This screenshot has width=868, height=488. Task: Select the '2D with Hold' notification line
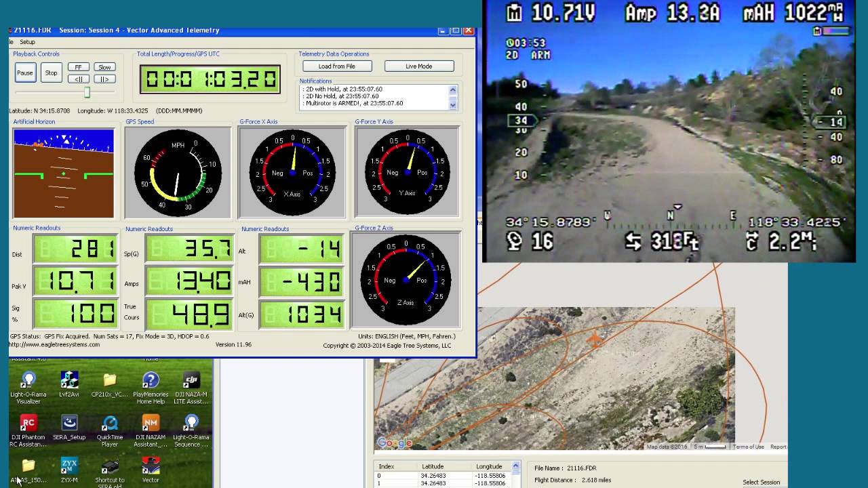click(x=342, y=89)
